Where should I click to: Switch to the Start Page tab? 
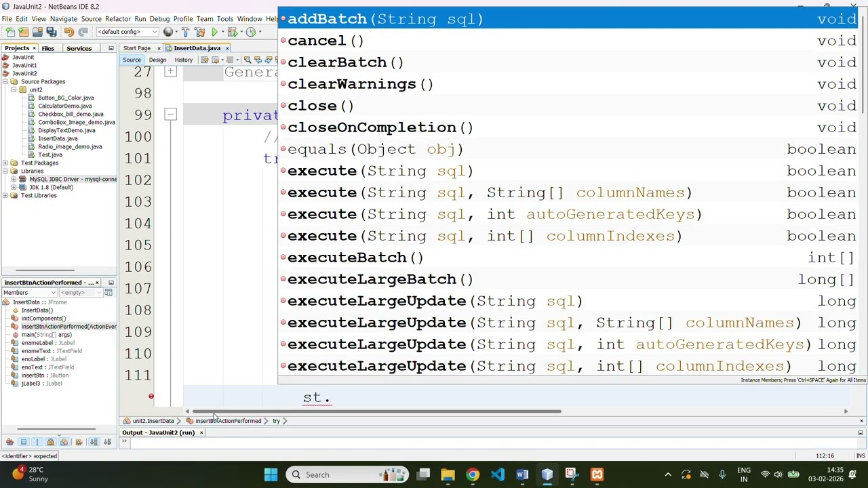[136, 48]
